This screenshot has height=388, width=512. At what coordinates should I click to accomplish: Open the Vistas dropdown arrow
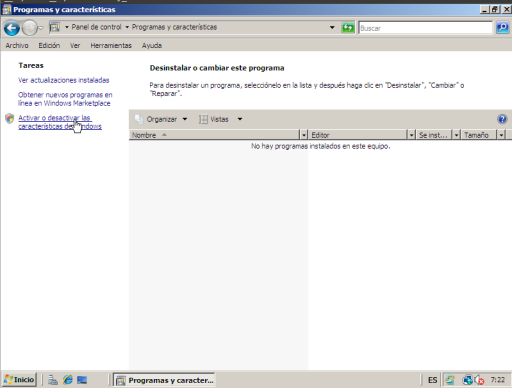[240, 119]
